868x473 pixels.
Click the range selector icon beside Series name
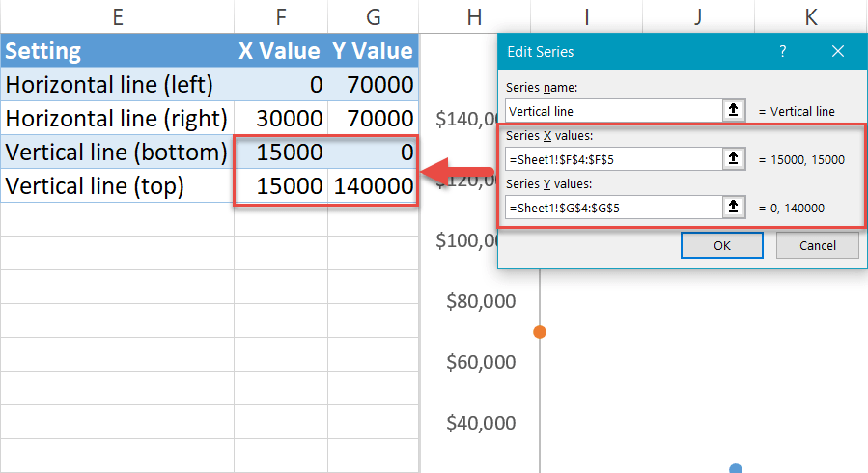coord(734,111)
